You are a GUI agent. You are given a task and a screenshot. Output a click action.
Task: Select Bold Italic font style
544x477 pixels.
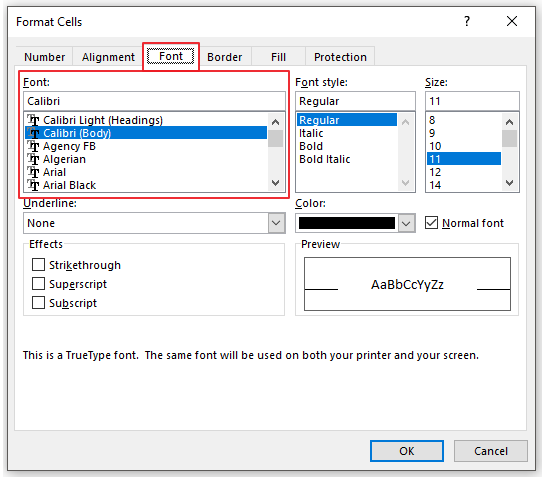pos(347,159)
